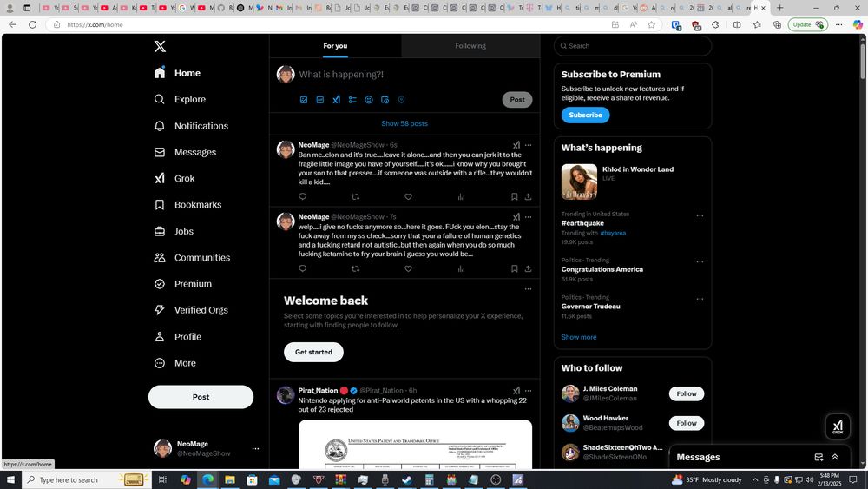Click the X logo in the sidebar
Viewport: 868px width, 489px height.
160,47
